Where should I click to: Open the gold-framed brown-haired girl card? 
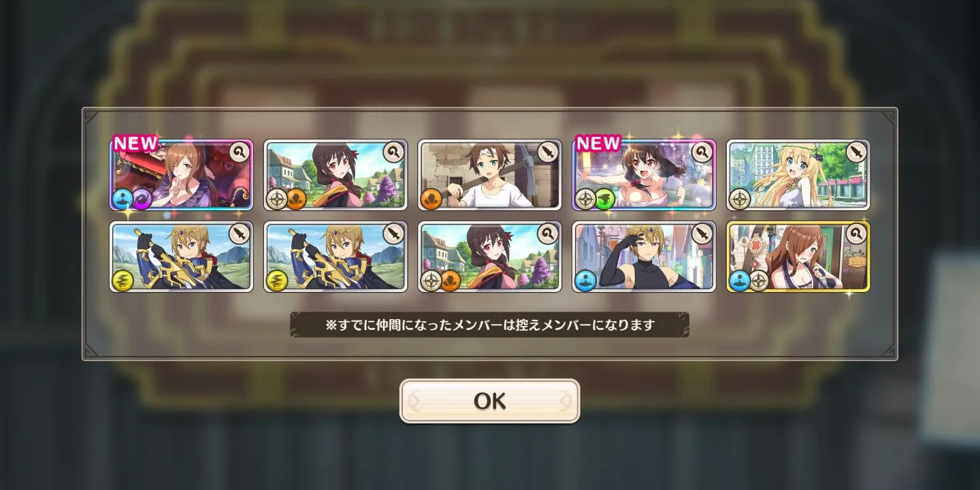tap(798, 257)
